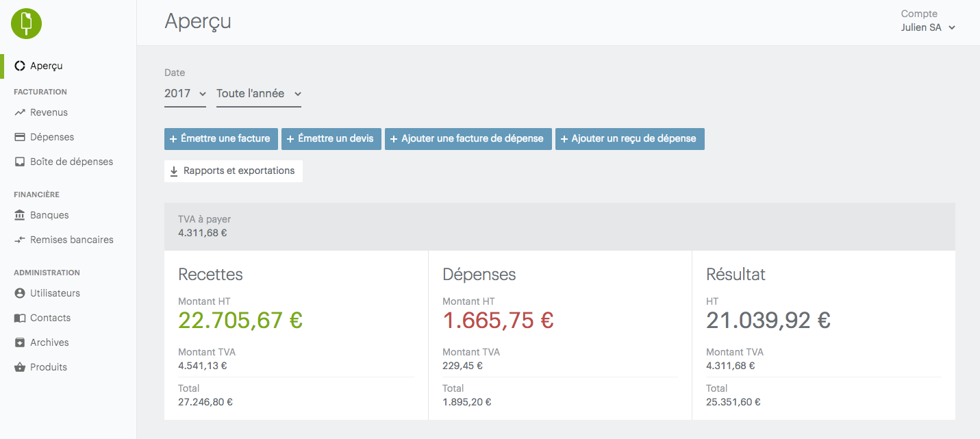Viewport: 980px width, 439px height.
Task: Click plus icon on Ajouter une facture de dépense
Action: tap(394, 139)
